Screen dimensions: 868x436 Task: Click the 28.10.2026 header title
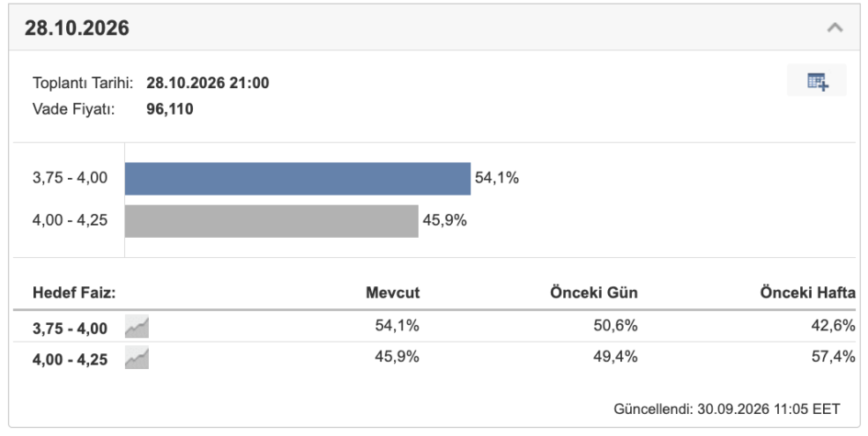tap(77, 28)
